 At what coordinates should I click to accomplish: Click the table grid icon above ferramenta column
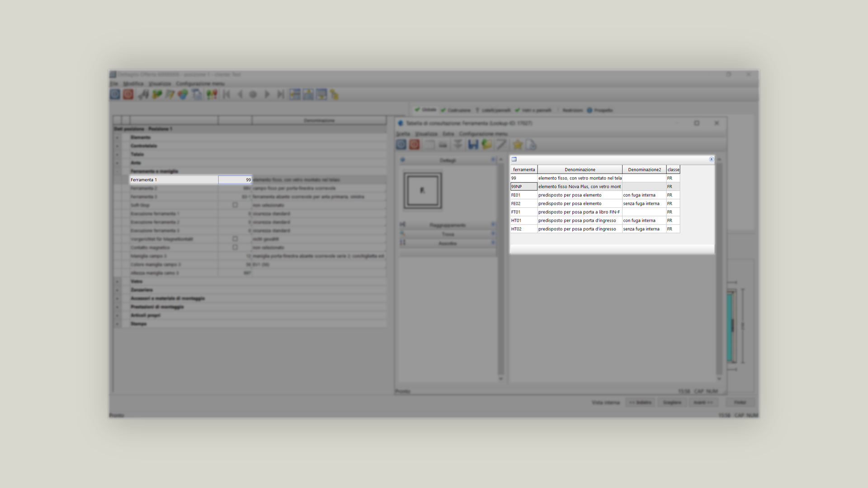[514, 160]
